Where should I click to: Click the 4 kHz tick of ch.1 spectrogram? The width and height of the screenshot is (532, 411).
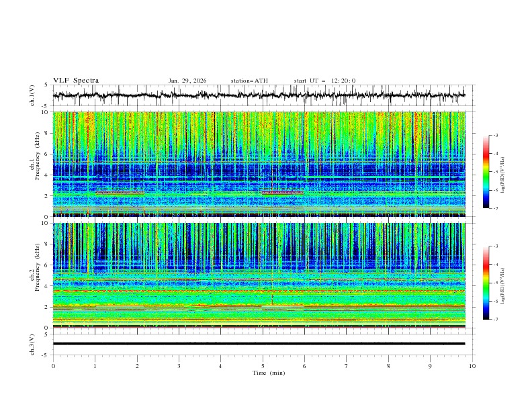(48, 175)
